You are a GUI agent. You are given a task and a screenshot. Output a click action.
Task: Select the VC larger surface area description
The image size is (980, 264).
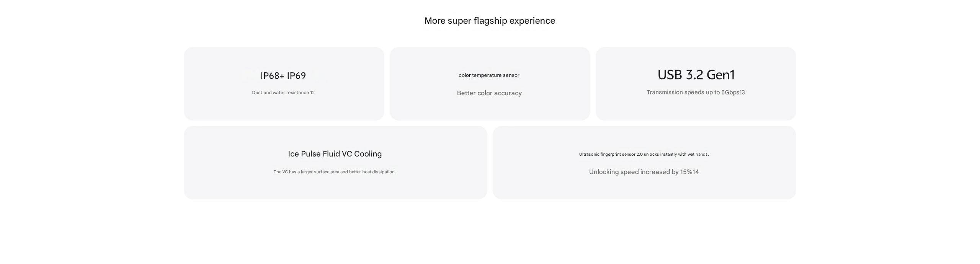(335, 172)
